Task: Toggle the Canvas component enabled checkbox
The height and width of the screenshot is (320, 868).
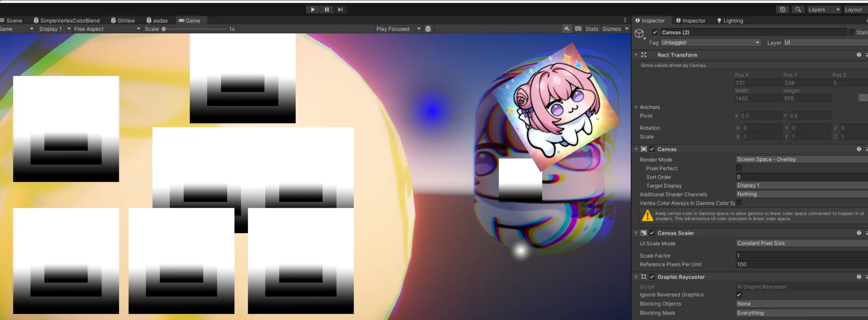Action: point(652,149)
